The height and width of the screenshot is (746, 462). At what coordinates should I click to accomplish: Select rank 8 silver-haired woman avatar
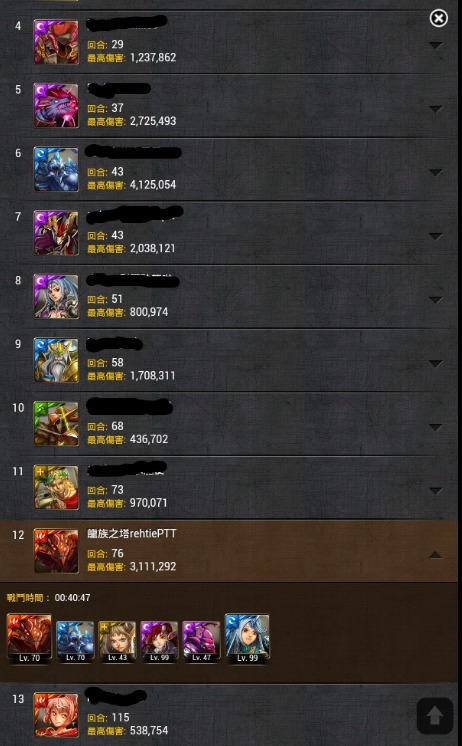pos(56,296)
